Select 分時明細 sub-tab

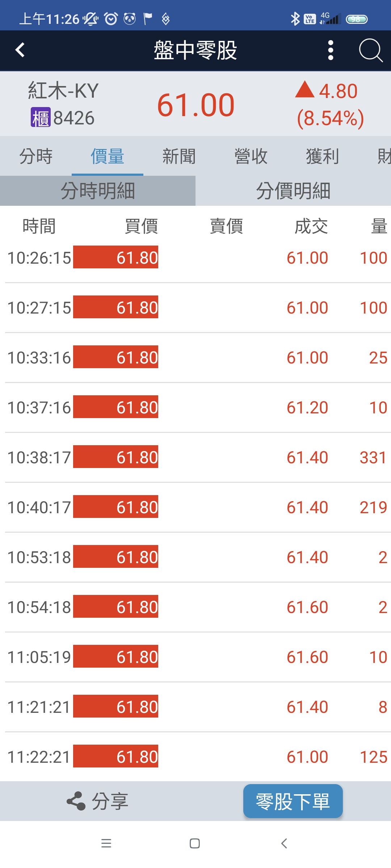pos(98,191)
